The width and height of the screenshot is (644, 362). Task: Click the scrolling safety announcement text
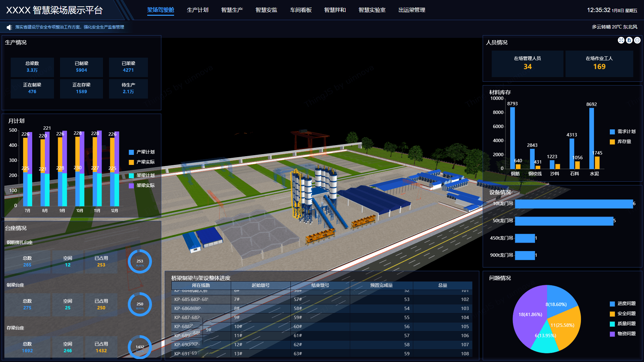pos(70,27)
